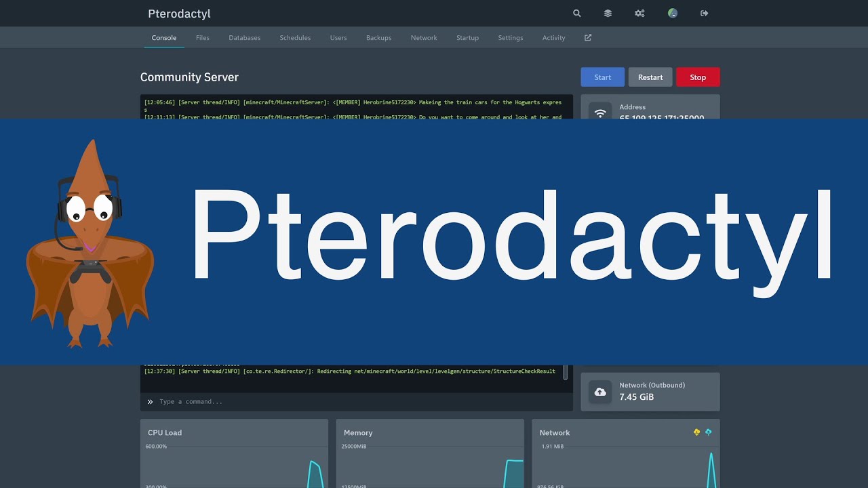Image resolution: width=868 pixels, height=488 pixels.
Task: Click the CPU Load chart title
Action: (x=165, y=432)
